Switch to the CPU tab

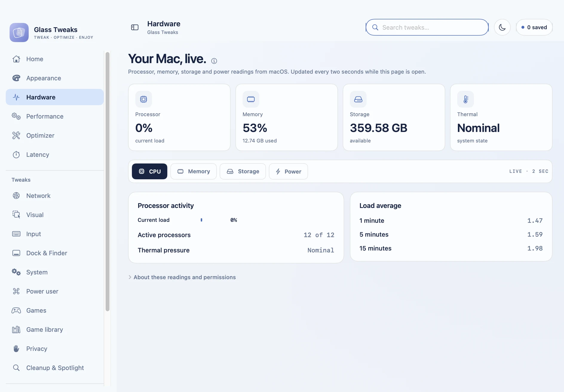point(149,171)
